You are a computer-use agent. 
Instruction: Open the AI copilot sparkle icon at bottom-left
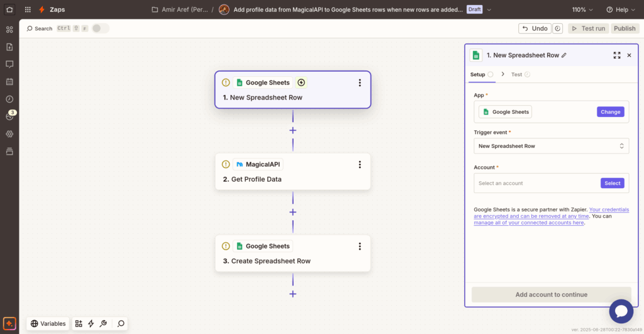9,323
